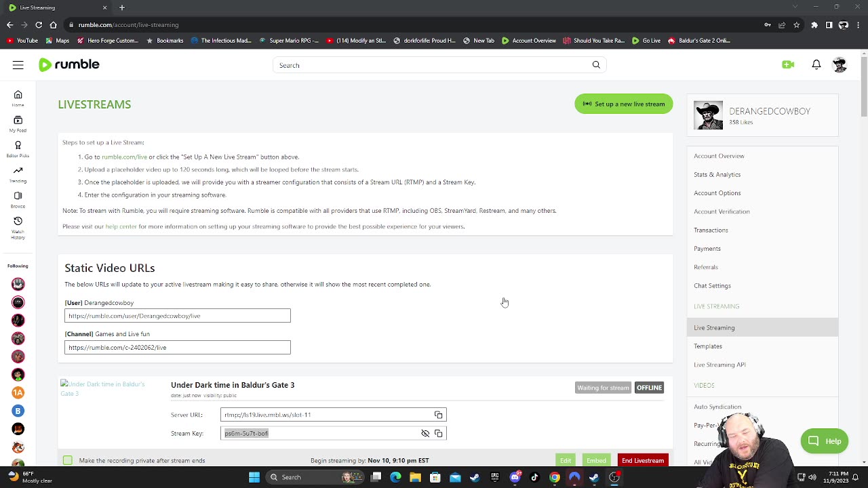
Task: Open the Chrome extensions puzzle icon
Action: tap(814, 25)
